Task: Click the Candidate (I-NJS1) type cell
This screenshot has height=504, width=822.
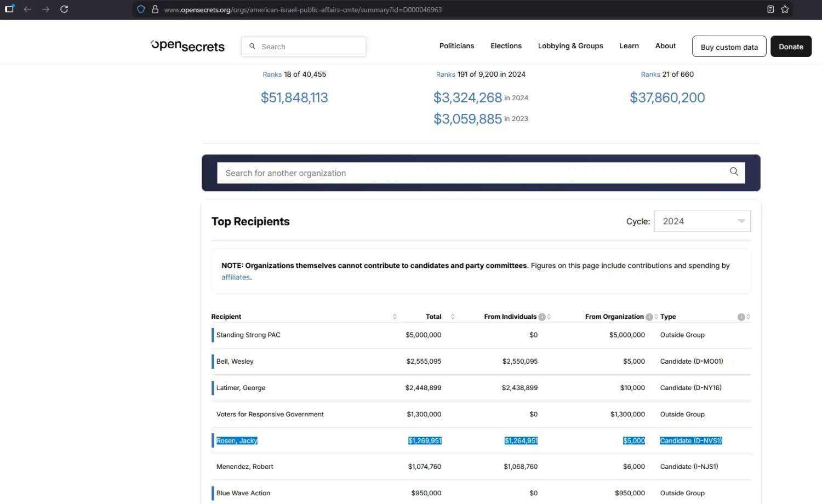Action: 689,467
